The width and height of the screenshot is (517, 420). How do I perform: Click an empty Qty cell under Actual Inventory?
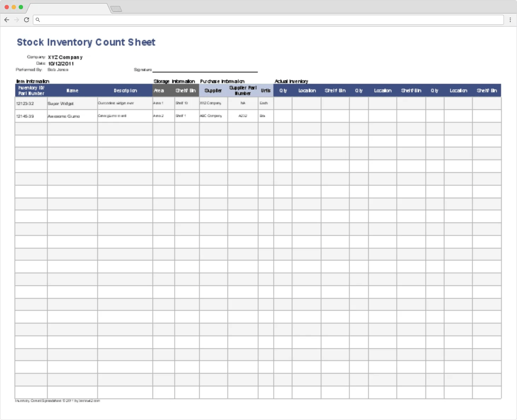click(283, 103)
